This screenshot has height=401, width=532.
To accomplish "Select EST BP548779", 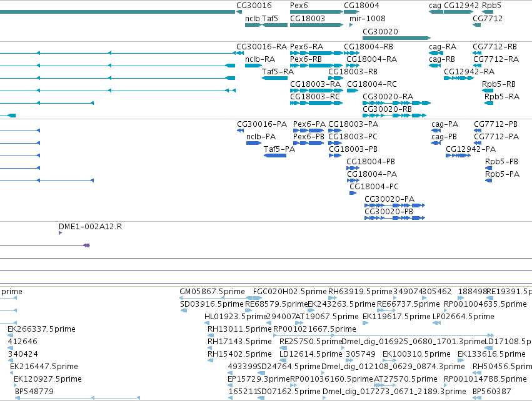I will 77,398.
